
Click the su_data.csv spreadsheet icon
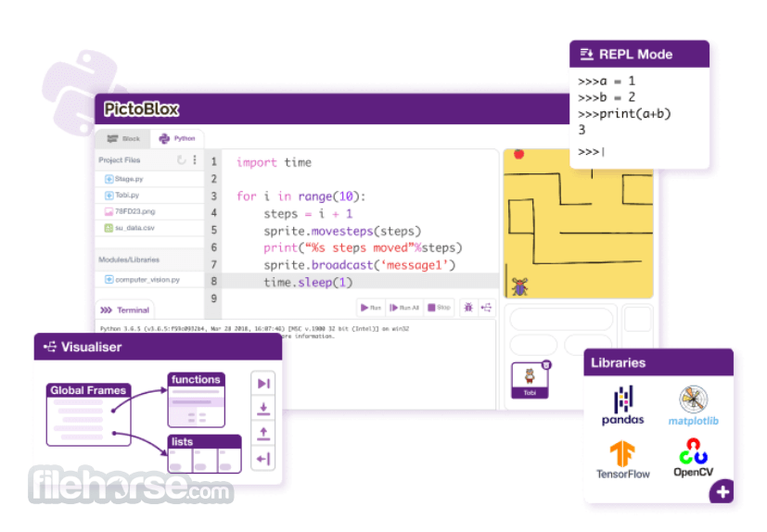click(x=109, y=228)
